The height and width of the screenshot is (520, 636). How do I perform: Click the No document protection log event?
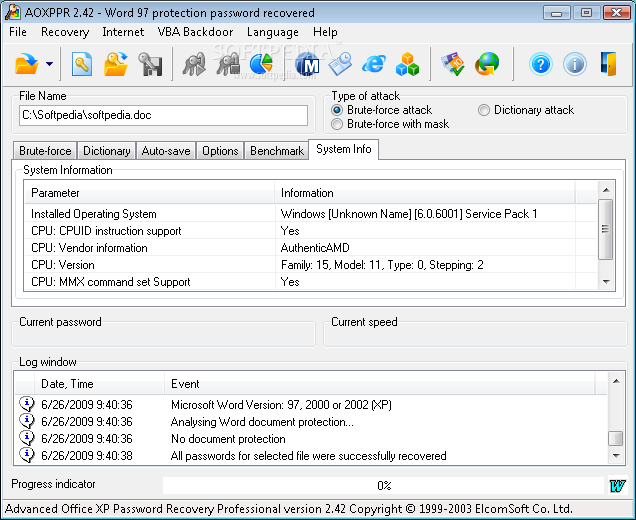click(x=228, y=438)
